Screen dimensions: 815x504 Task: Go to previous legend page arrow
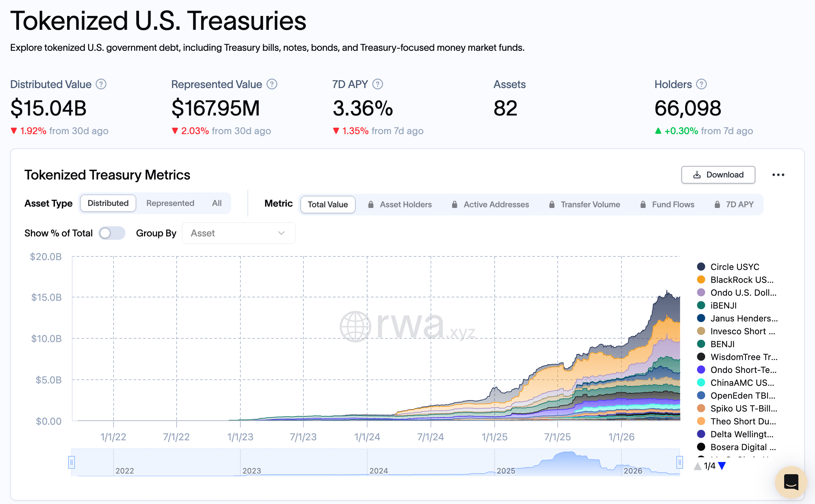[697, 466]
